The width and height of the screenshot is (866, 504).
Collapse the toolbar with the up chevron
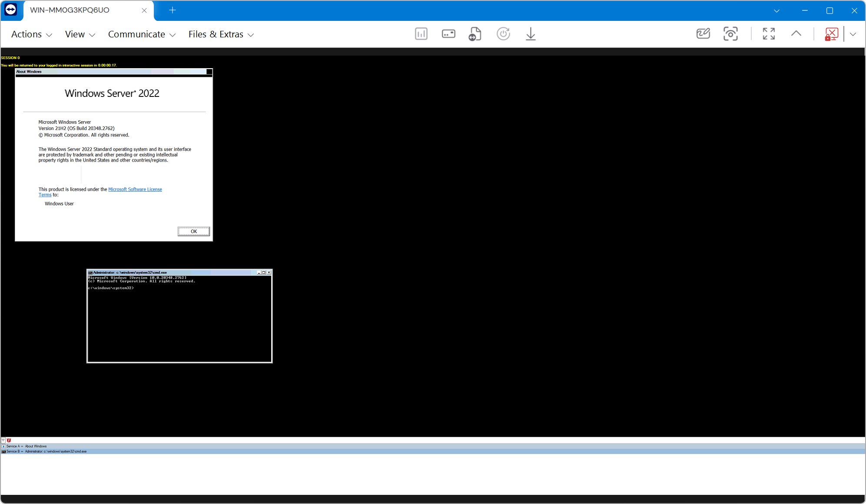click(x=796, y=34)
